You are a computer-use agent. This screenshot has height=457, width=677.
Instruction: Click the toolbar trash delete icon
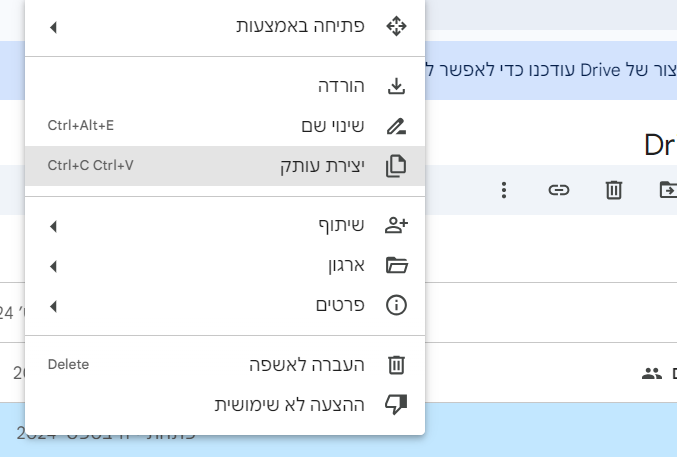614,189
